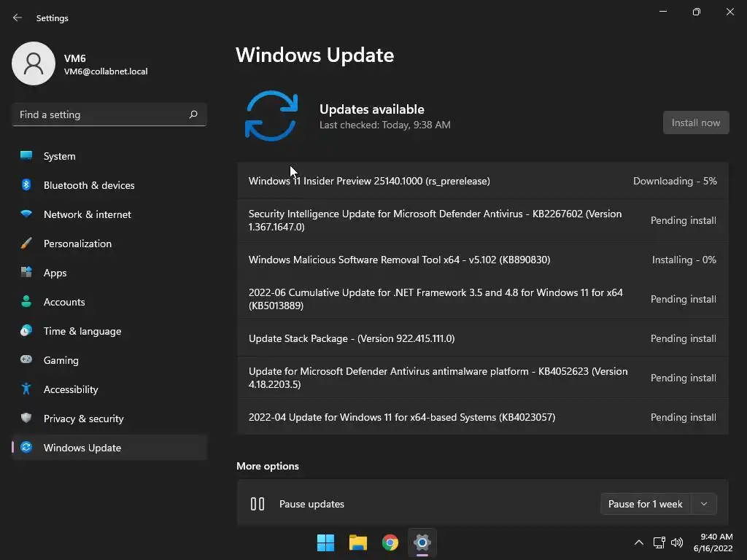
Task: Click the Accessibility figure icon
Action: pyautogui.click(x=26, y=389)
